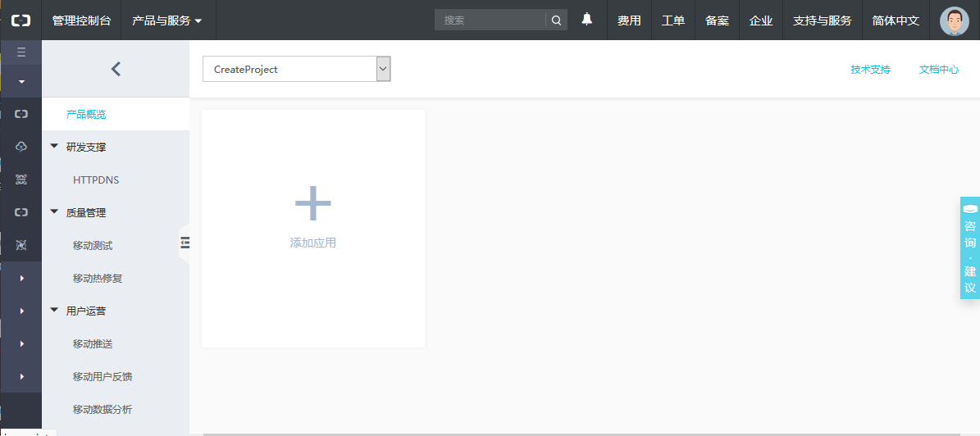The image size is (980, 436).
Task: Open the 支持与服务 menu
Action: click(822, 20)
